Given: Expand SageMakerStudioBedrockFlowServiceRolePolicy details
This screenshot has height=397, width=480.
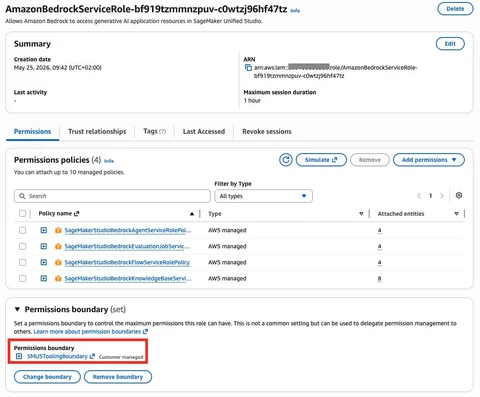Looking at the screenshot, I should (x=44, y=262).
